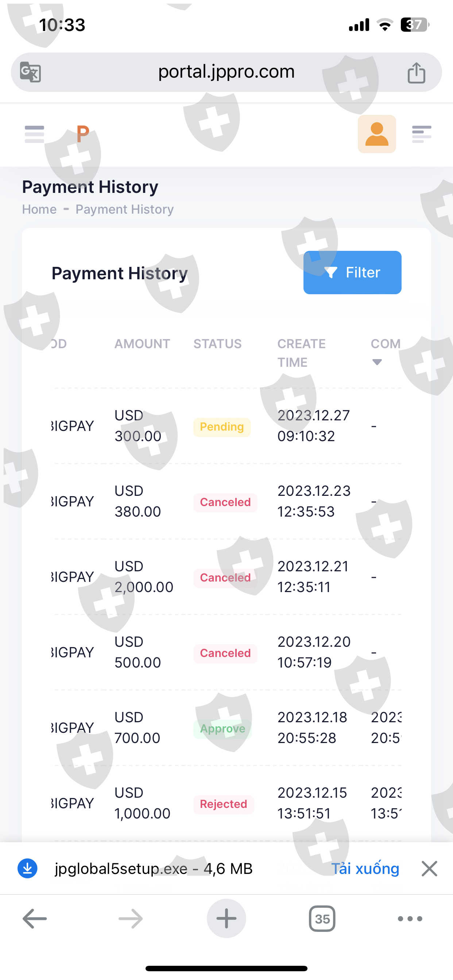Click the Filter button
This screenshot has width=453, height=980.
click(x=352, y=272)
